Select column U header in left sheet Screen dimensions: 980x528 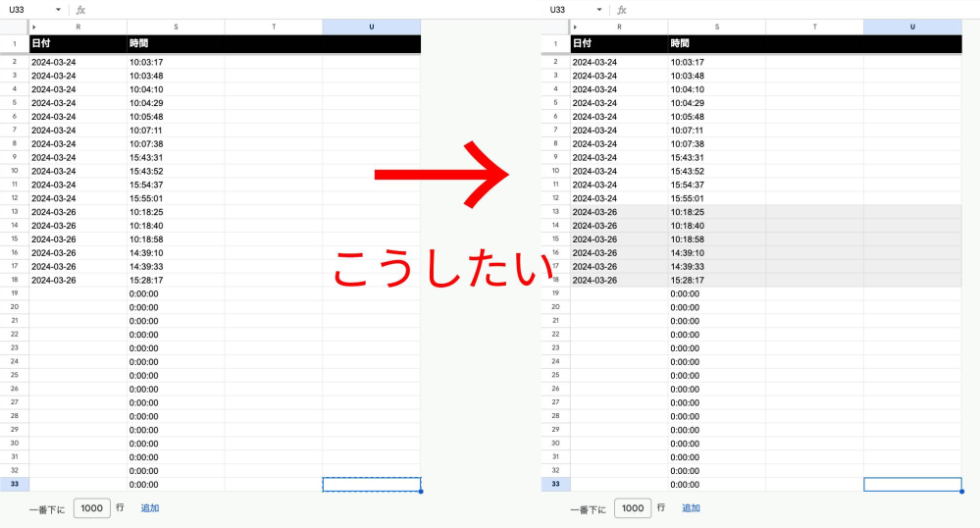(x=371, y=26)
